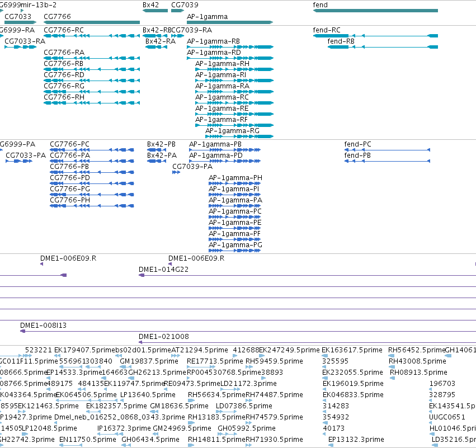Click EST GH05992.5prime

tap(247, 428)
